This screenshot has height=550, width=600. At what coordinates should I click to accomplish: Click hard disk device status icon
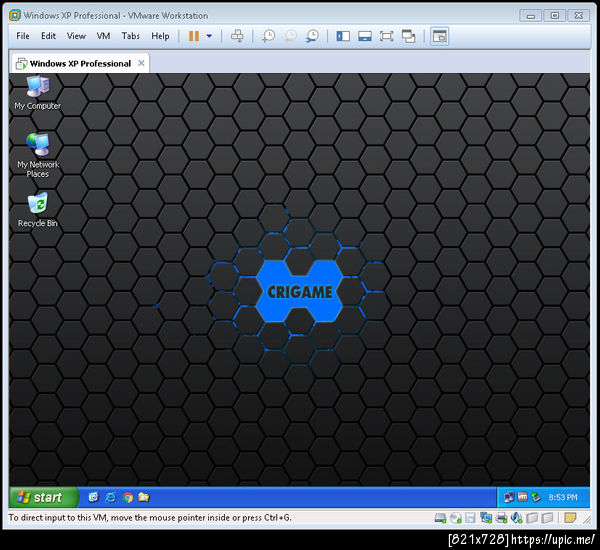pos(440,518)
